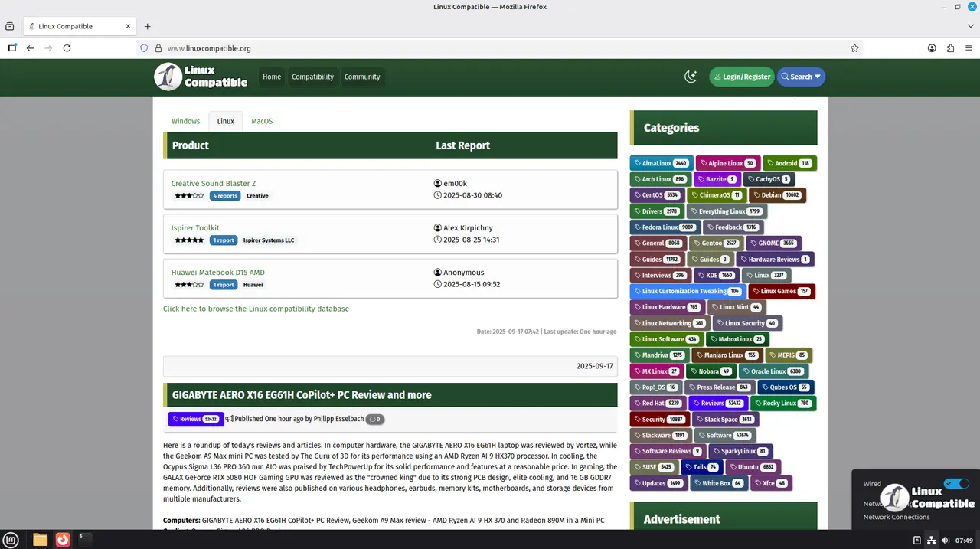Viewport: 980px width, 549px height.
Task: Toggle the Wired network switch off
Action: pyautogui.click(x=955, y=484)
